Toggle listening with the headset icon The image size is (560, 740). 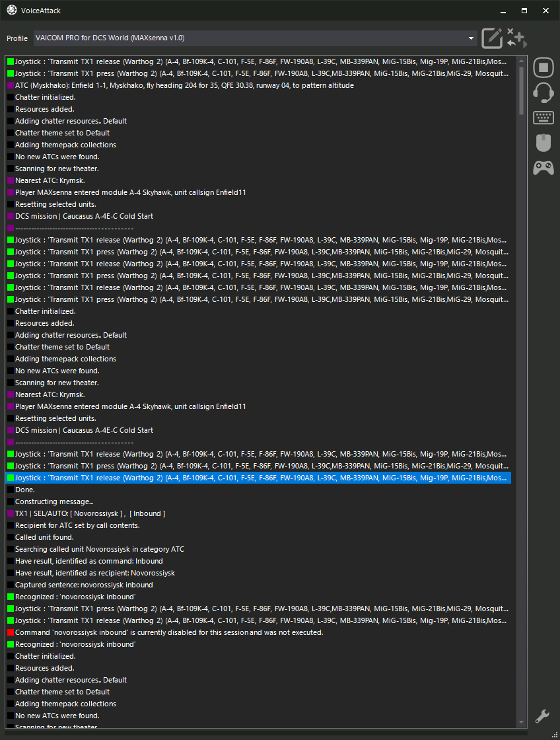click(x=543, y=92)
